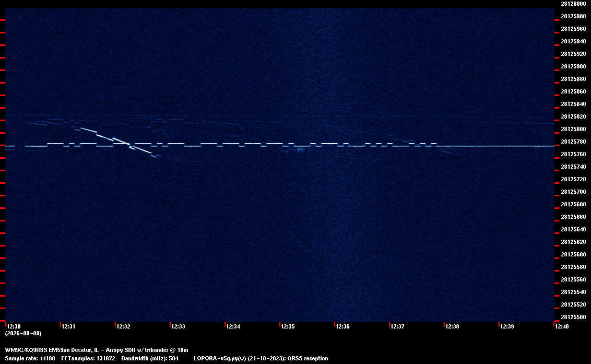The width and height of the screenshot is (591, 364).
Task: Click the 28125900 frequency label
Action: point(573,66)
